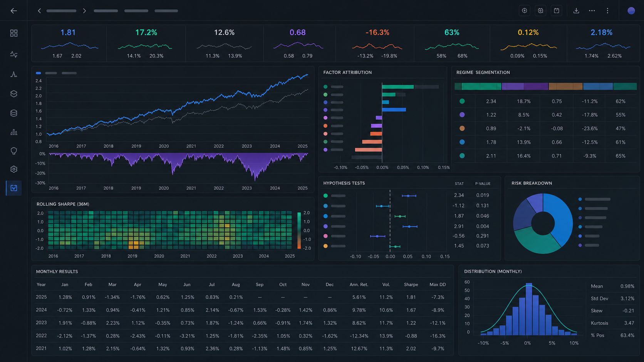Toggle pink hypothesis dot for stat -0.56

tap(325, 236)
